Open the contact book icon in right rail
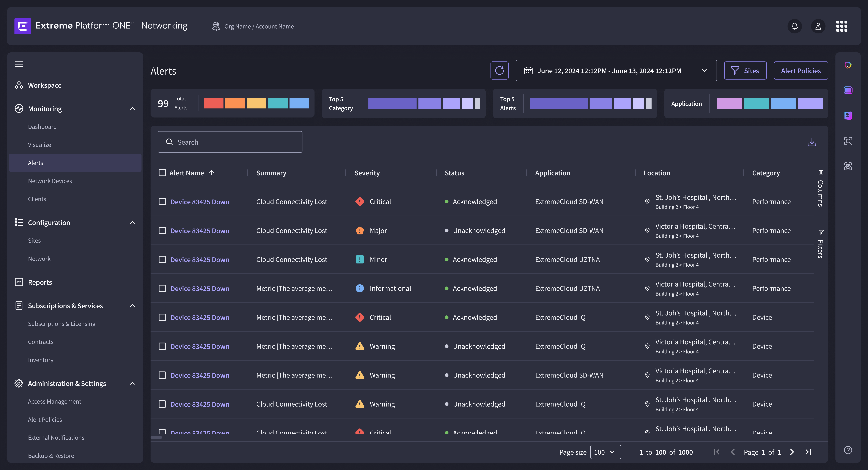The height and width of the screenshot is (470, 868). coord(848,116)
